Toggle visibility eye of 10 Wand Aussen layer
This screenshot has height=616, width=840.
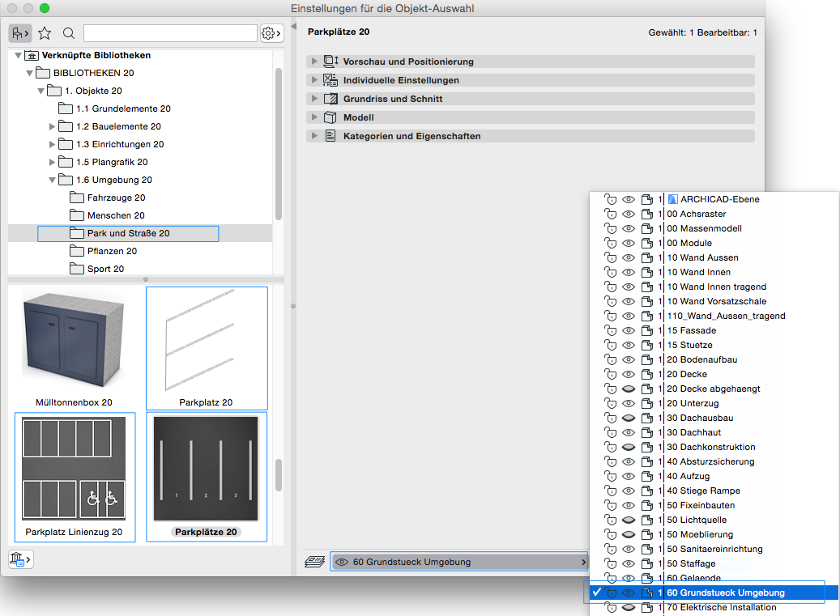[629, 257]
